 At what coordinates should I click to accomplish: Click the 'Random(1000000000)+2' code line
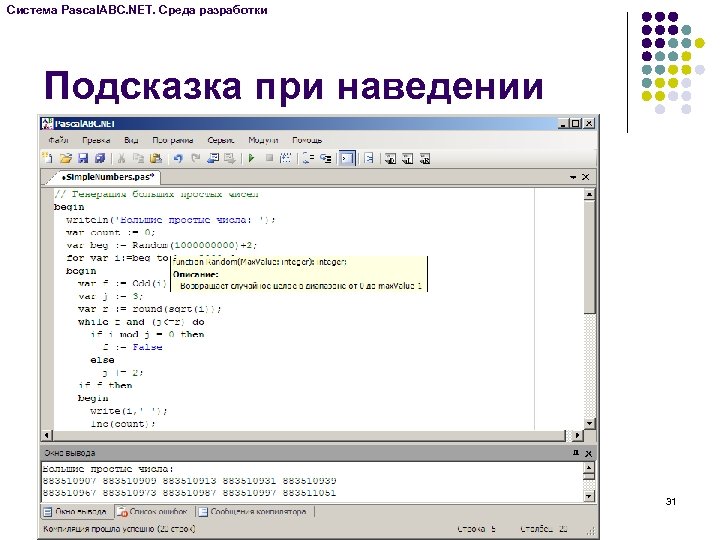pyautogui.click(x=162, y=245)
